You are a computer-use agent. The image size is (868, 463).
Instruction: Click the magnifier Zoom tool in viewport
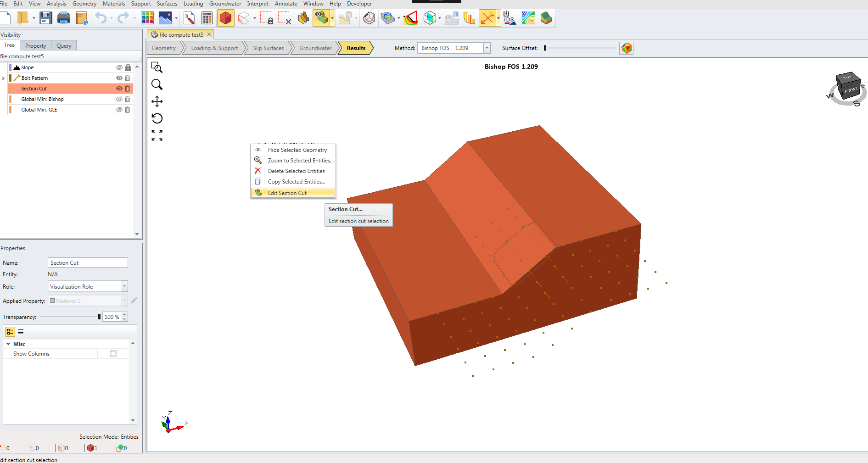157,84
